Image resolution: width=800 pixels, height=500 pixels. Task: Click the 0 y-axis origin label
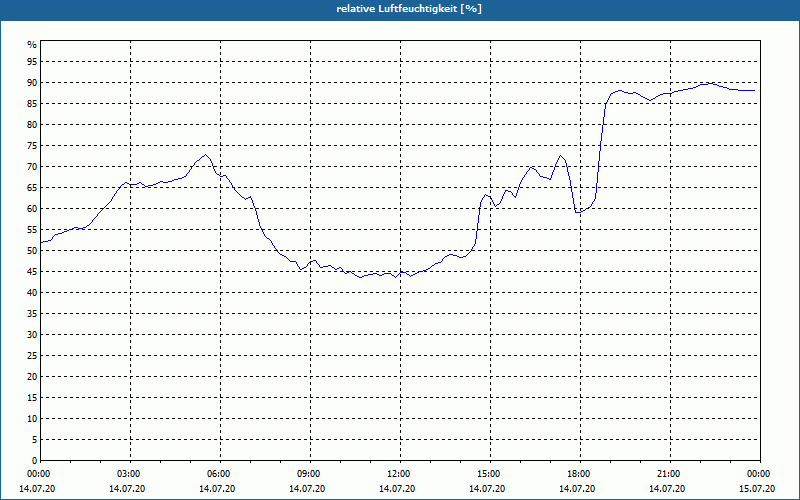34,461
